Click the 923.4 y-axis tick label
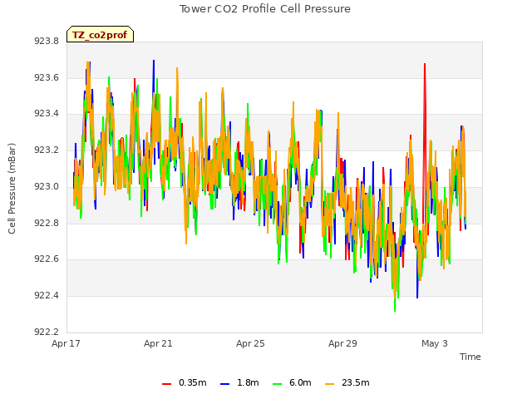Image resolution: width=532 pixels, height=399 pixels. pos(47,113)
